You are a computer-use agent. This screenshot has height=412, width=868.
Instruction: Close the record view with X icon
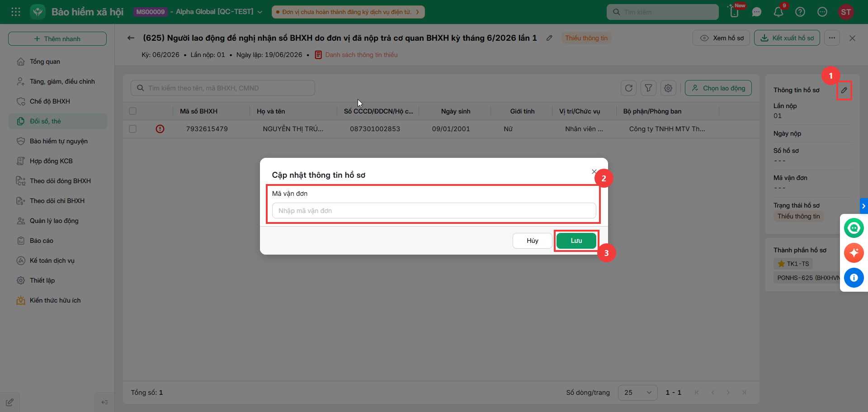coord(852,38)
